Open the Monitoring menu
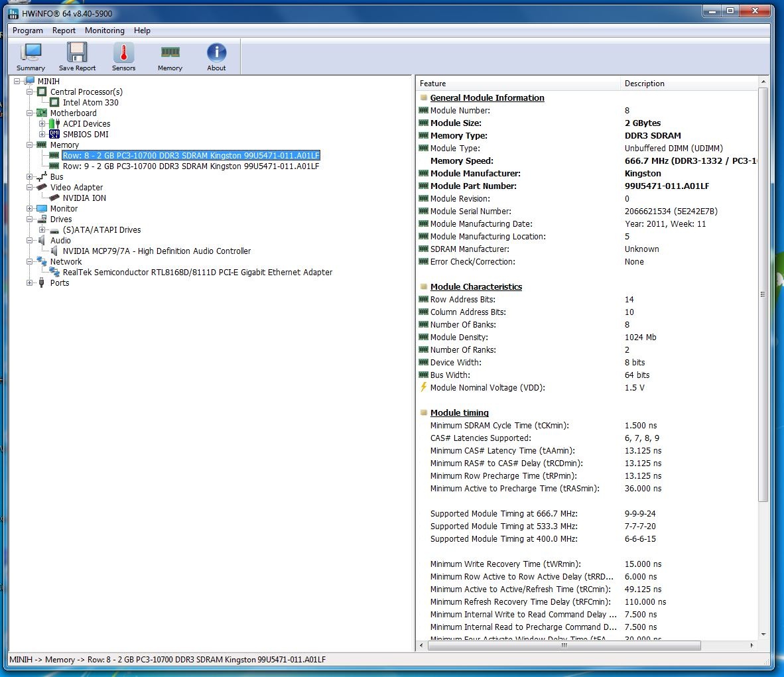Screen dimensions: 784x677 click(105, 31)
